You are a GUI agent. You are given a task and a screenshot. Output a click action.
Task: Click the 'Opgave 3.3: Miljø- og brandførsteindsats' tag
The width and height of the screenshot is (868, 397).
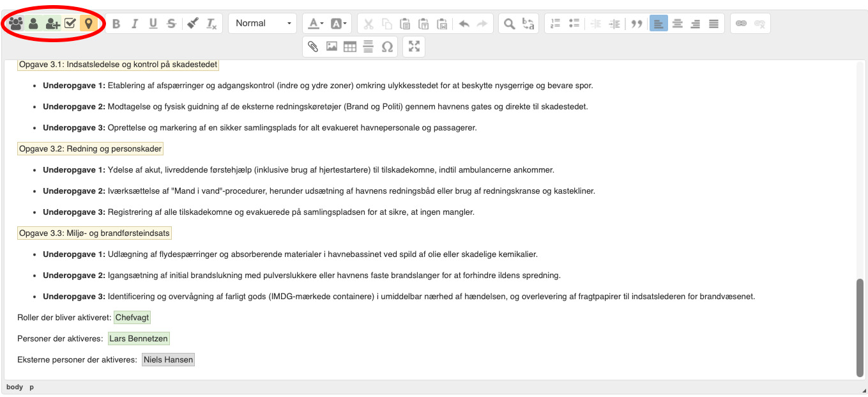pos(95,233)
